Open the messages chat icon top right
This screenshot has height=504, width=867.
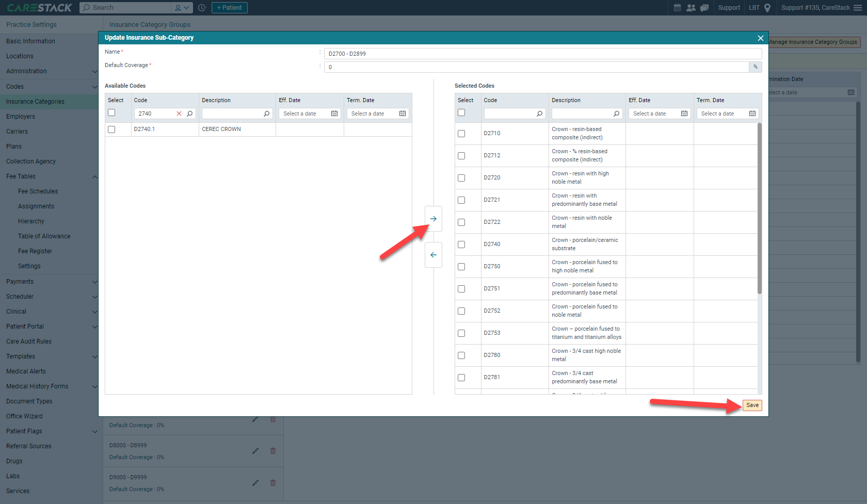tap(704, 8)
